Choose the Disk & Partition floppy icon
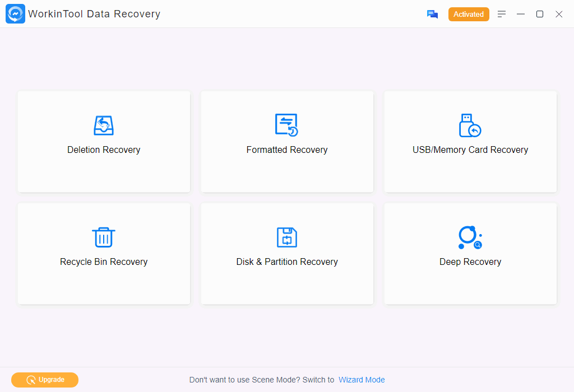The height and width of the screenshot is (392, 574). coord(286,237)
